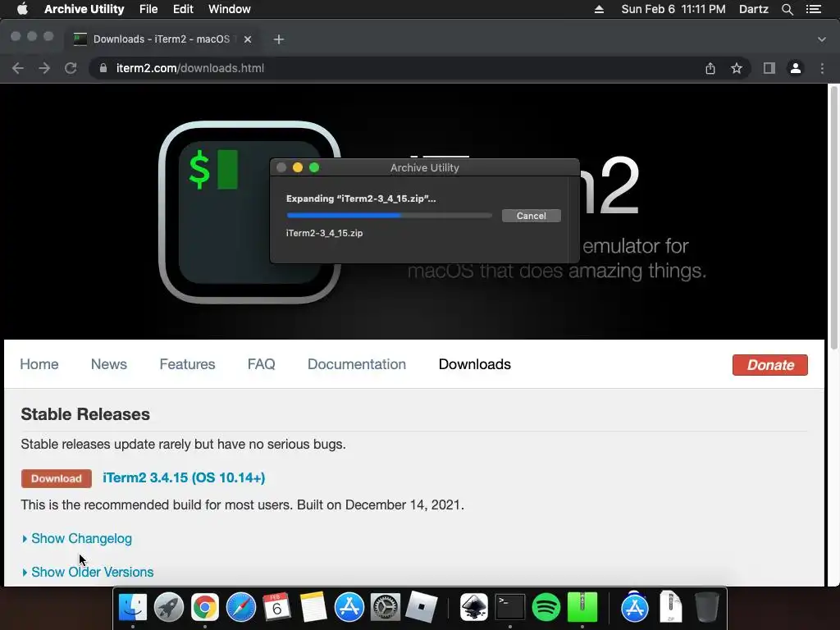840x630 pixels.
Task: Close the Downloads - iTerm2 tab
Action: tap(248, 39)
